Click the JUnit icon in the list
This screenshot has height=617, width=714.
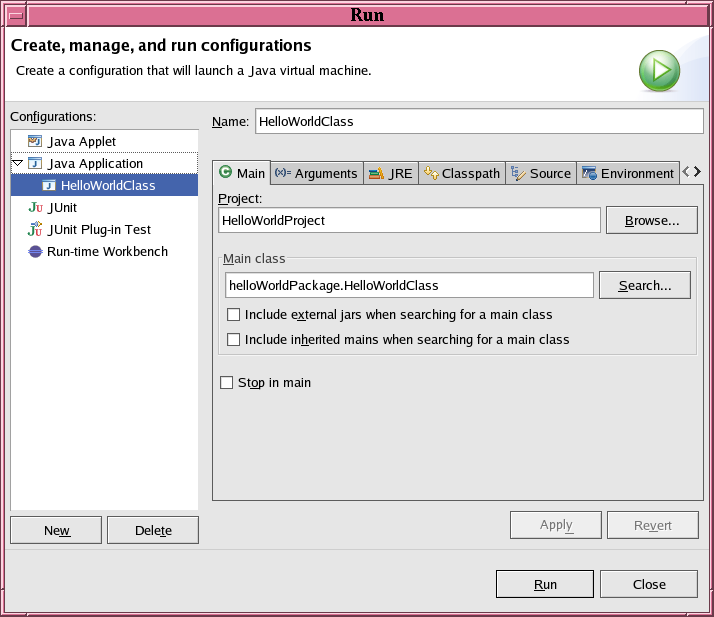coord(36,207)
